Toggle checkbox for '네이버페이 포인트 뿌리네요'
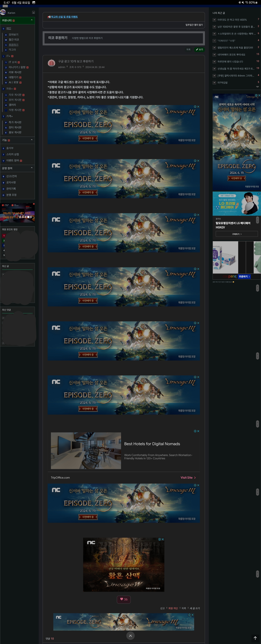This screenshot has height=644, width=261. [x=214, y=55]
